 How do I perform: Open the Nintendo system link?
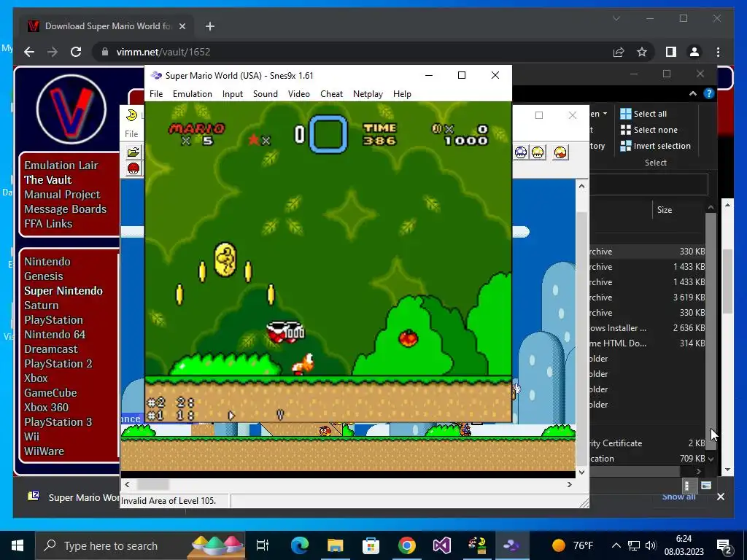[x=47, y=262]
